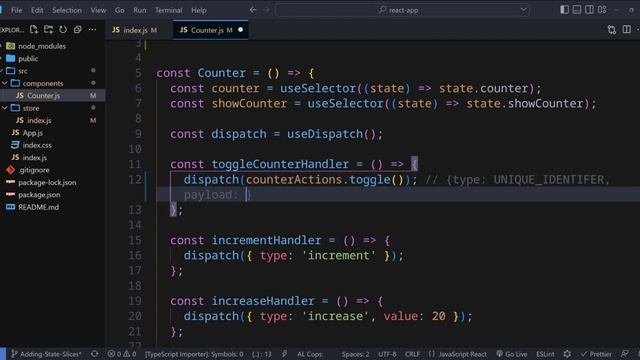Click the value 20 on line 20
Screen dimensions: 640x360
click(x=439, y=316)
